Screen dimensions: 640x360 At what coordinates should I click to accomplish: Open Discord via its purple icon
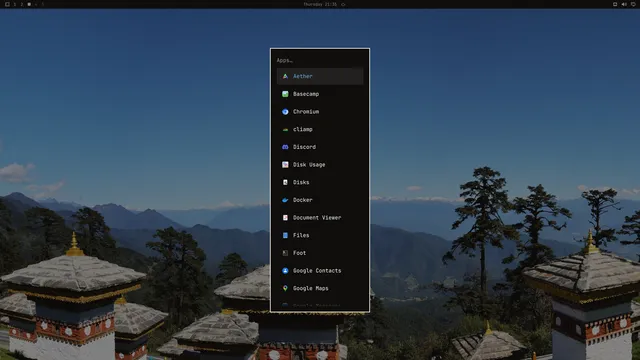tap(285, 147)
